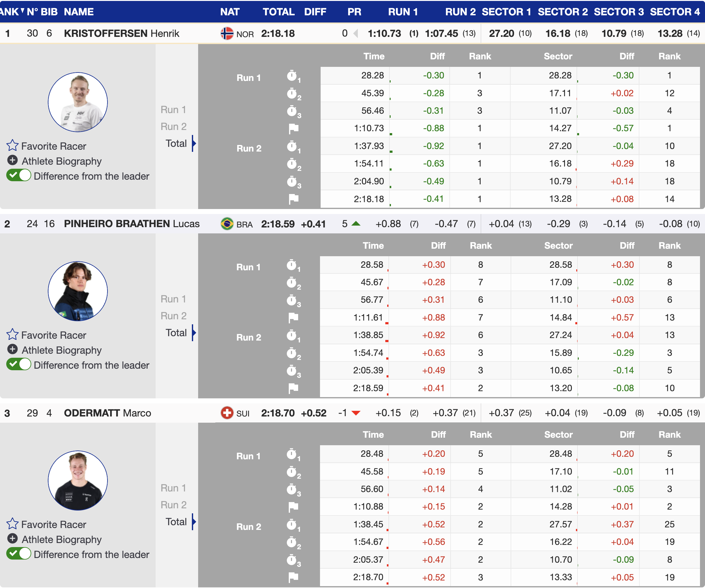Click Odermatt's Run 2 first split stopwatch icon

coord(292,524)
